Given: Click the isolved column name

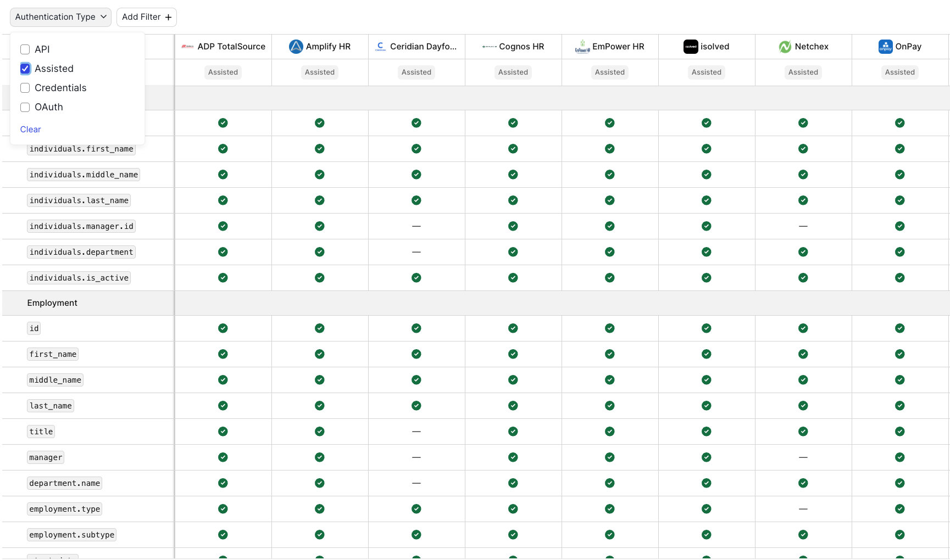Looking at the screenshot, I should [x=715, y=47].
